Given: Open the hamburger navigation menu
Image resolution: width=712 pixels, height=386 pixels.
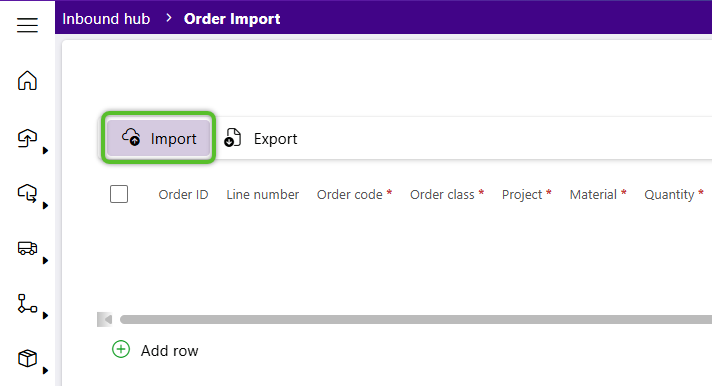Looking at the screenshot, I should point(27,25).
